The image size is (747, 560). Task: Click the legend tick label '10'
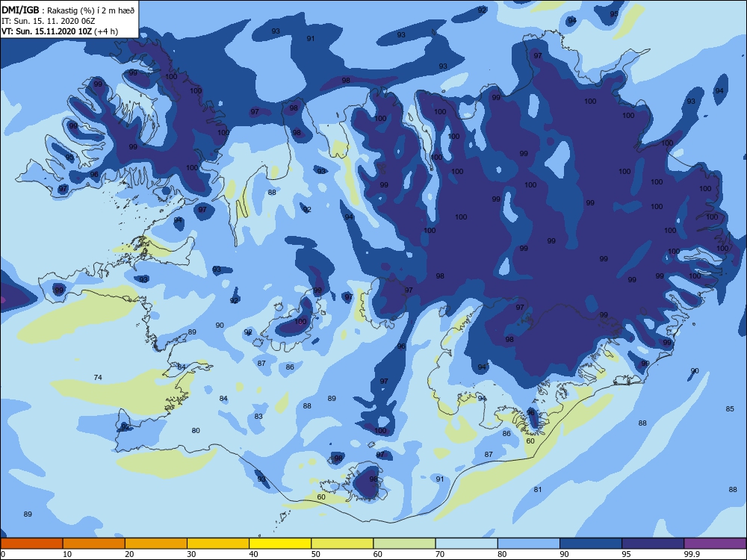coord(67,554)
